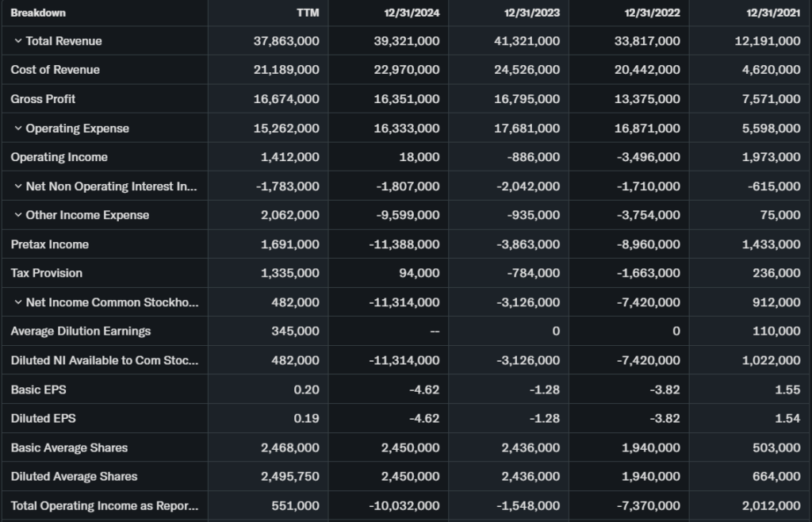Click the Breakdown column header
This screenshot has width=812, height=522.
tap(38, 13)
